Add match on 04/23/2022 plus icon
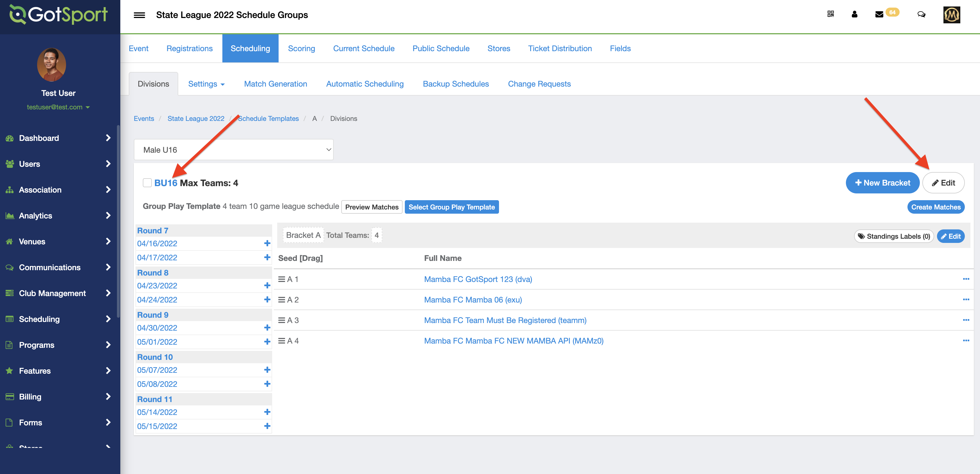Image resolution: width=980 pixels, height=474 pixels. click(x=267, y=285)
